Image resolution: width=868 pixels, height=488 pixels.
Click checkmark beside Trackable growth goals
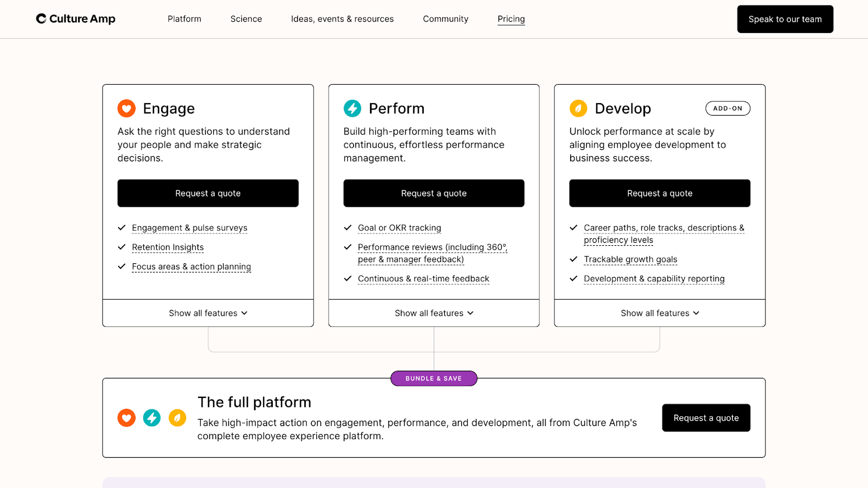tap(573, 259)
